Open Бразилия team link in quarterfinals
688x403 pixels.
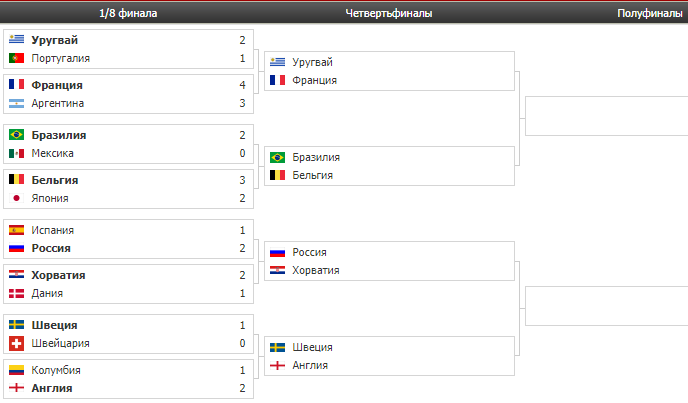click(x=316, y=157)
